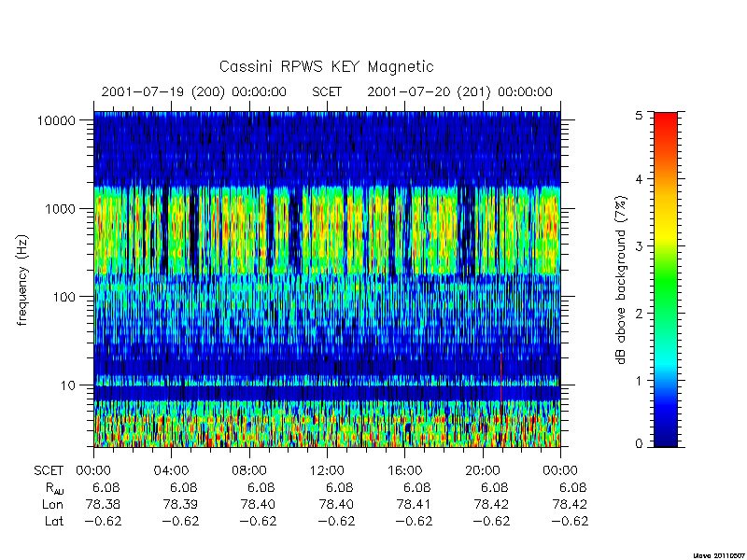This screenshot has width=747, height=560.
Task: Click the 100 frequency axis label
Action: click(x=64, y=297)
